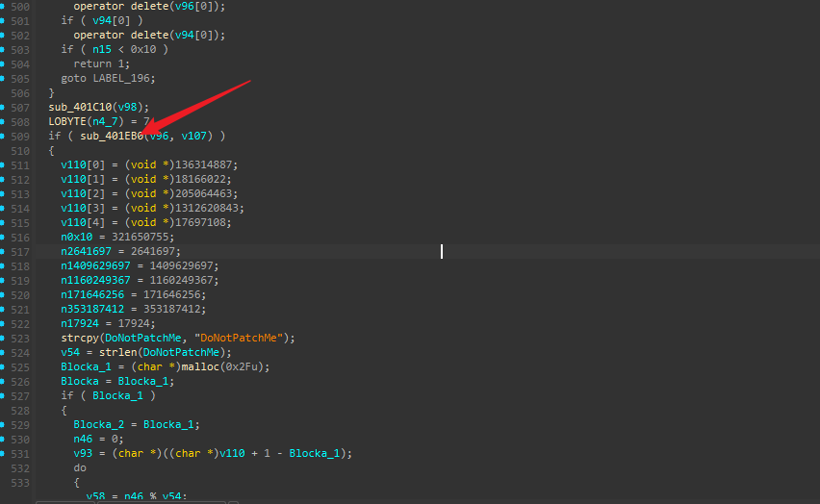Click Blocka_1 in the if condition line 527
Screen dimensions: 820x504
click(117, 395)
